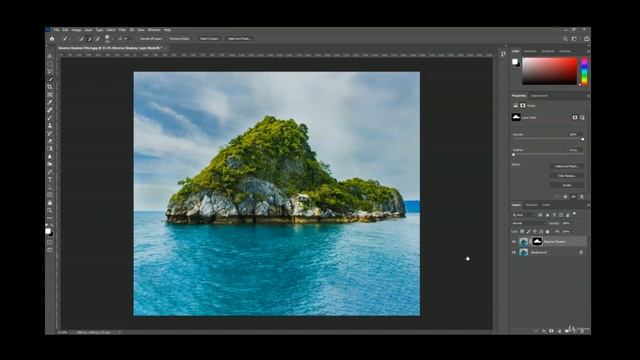
Task: Select the Gradient tool
Action: tap(51, 149)
